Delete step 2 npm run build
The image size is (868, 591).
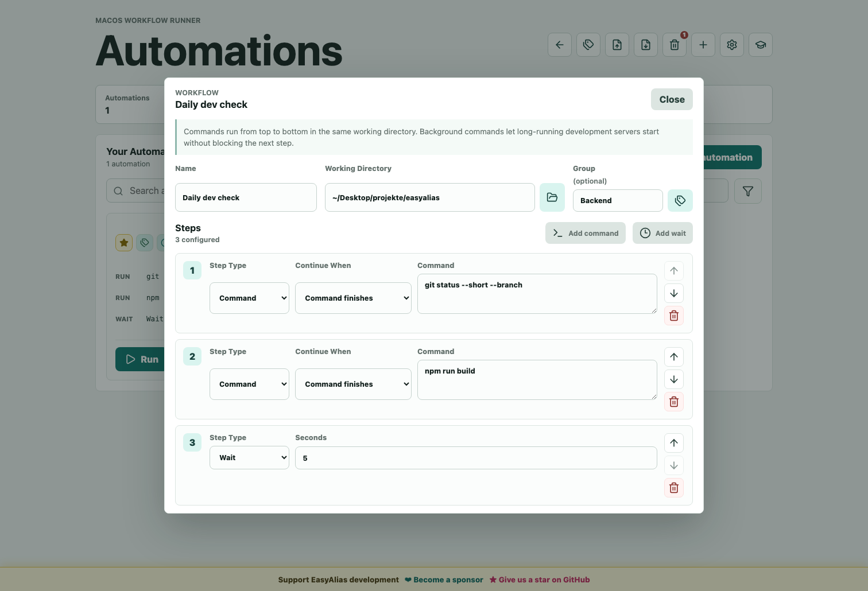click(x=674, y=402)
